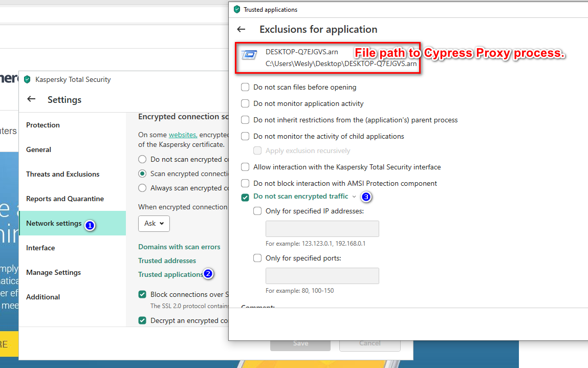Go back from Kaspersky Settings page
This screenshot has width=588, height=368.
(x=32, y=99)
